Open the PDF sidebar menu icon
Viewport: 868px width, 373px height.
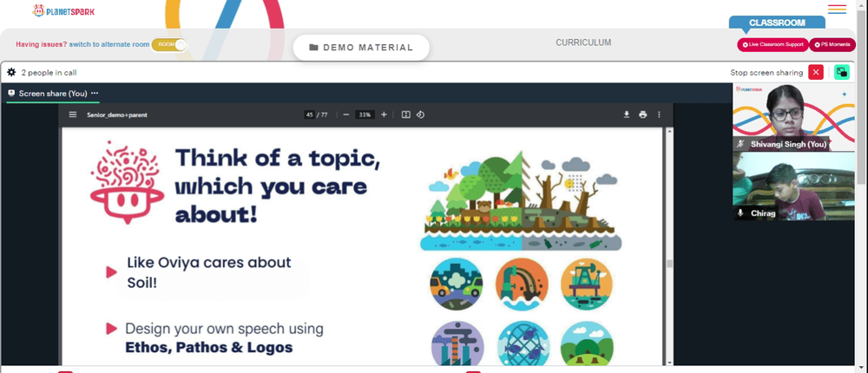tap(73, 115)
